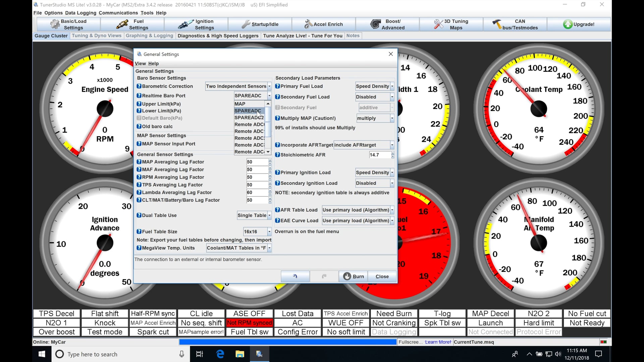Viewport: 644px width, 362px height.
Task: Open Basic/Load Settings gear icon
Action: pos(55,24)
